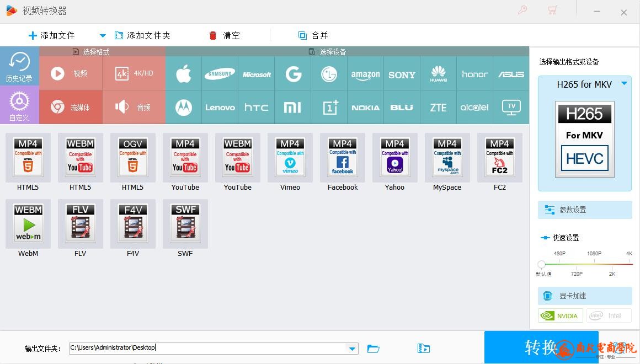Clear the list with 清空

coord(225,35)
